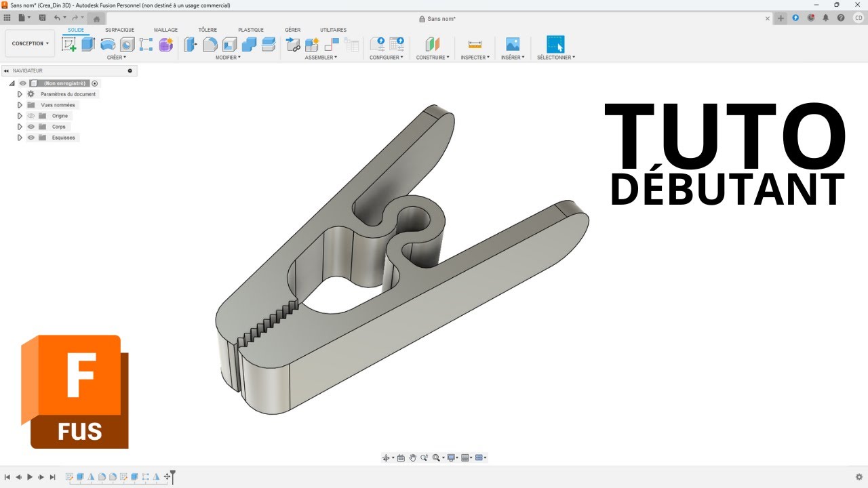Click the Insert image icon
Screen dimensions: 868x488
point(513,45)
